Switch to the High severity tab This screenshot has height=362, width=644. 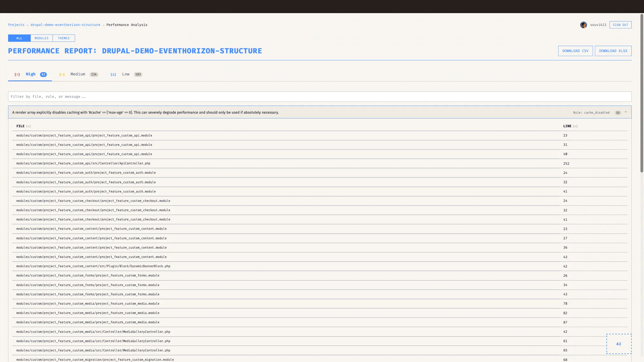(x=30, y=74)
